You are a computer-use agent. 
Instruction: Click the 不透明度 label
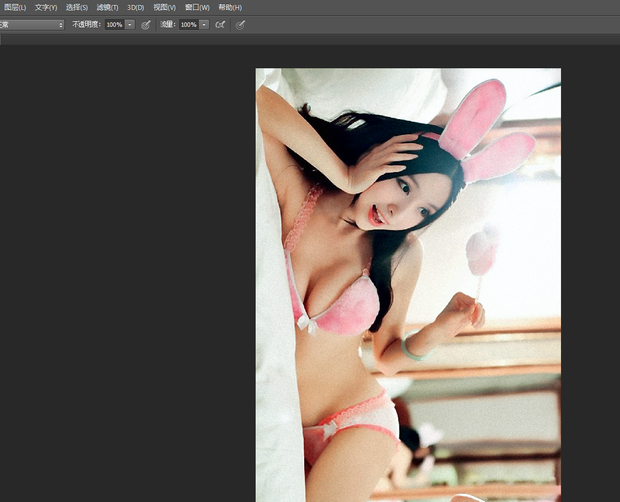[x=86, y=24]
